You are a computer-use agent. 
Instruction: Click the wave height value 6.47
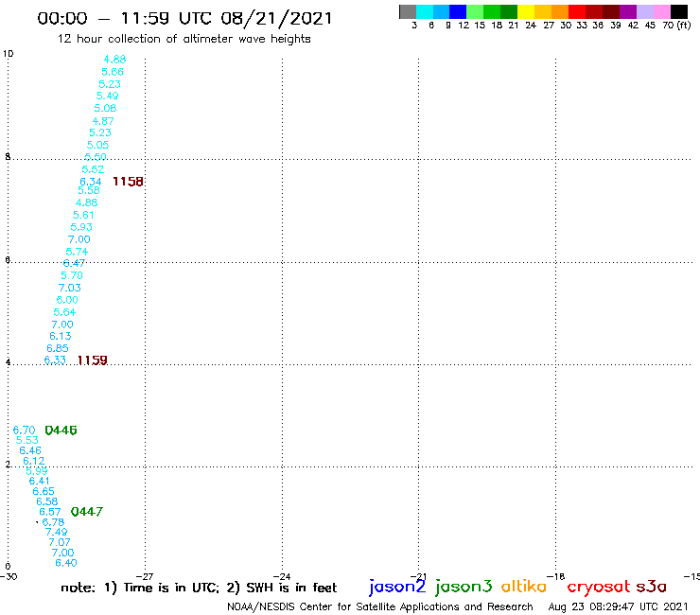(74, 263)
